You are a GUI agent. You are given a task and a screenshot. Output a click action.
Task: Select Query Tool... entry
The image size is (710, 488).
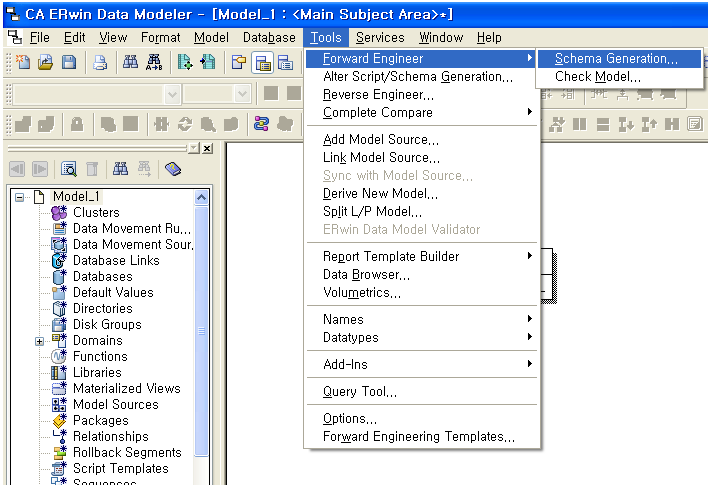pos(421,391)
